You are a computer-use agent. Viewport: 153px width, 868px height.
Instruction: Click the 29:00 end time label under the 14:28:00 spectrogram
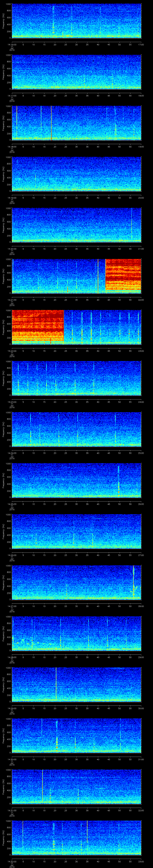(x=141, y=657)
